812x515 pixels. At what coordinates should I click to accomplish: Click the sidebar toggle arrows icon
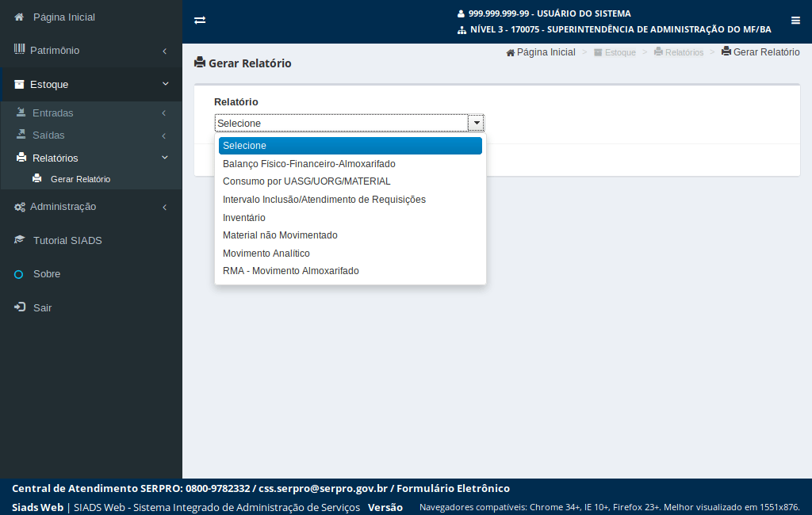pos(200,21)
